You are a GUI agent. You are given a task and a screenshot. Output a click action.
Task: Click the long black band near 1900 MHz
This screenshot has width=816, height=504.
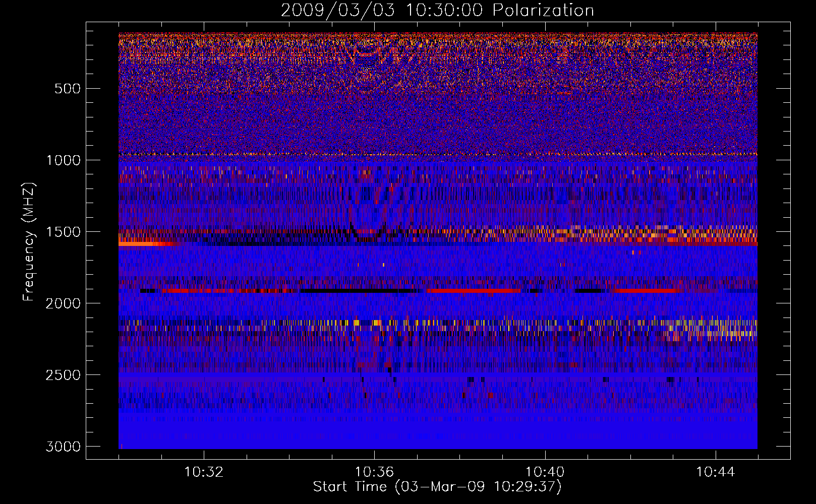pyautogui.click(x=359, y=291)
